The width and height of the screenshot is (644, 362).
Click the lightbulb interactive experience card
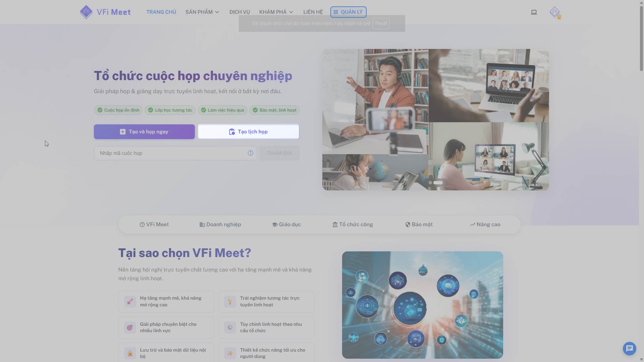[x=266, y=301]
